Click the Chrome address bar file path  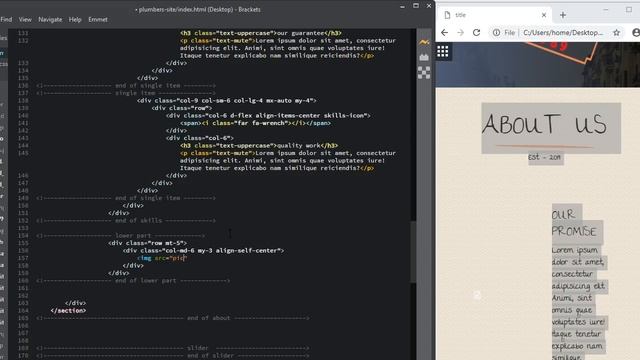click(562, 32)
